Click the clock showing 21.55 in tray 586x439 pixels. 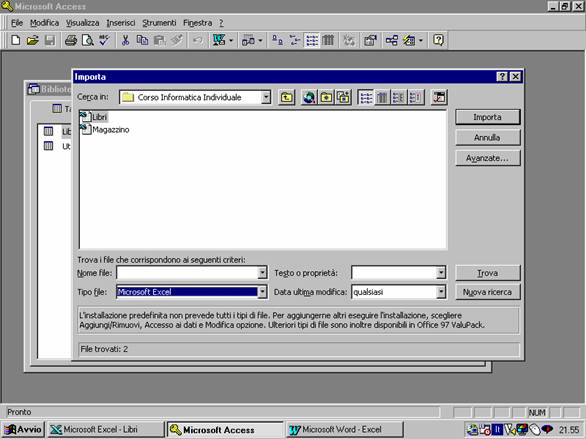click(x=569, y=430)
